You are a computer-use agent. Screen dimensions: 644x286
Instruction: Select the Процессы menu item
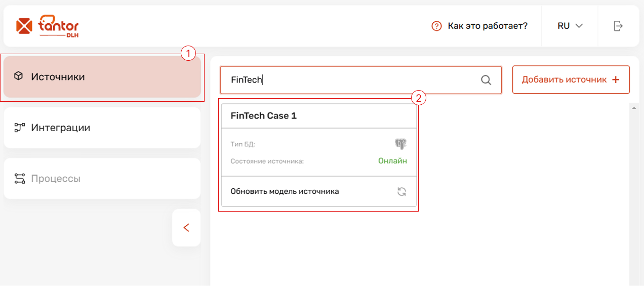click(x=102, y=178)
